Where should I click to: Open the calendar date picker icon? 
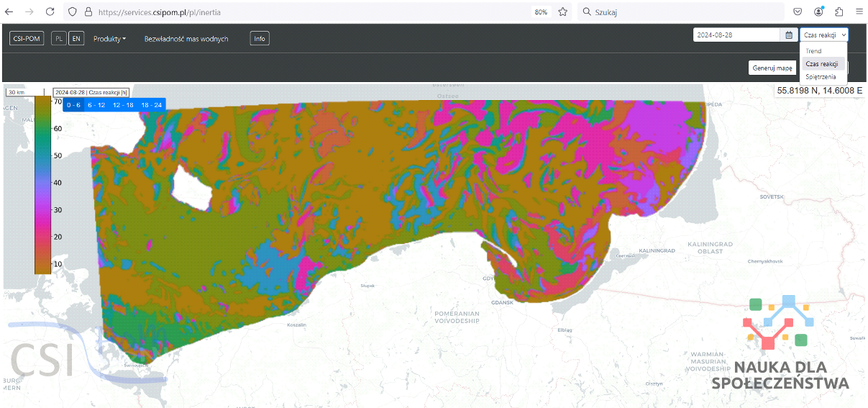[789, 35]
